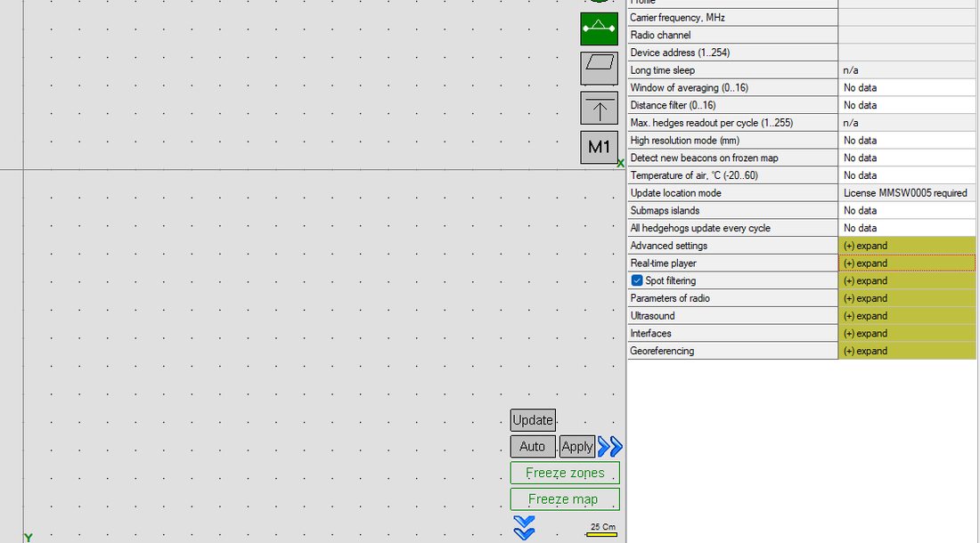Toggle the Auto button
The height and width of the screenshot is (543, 980).
pos(532,447)
